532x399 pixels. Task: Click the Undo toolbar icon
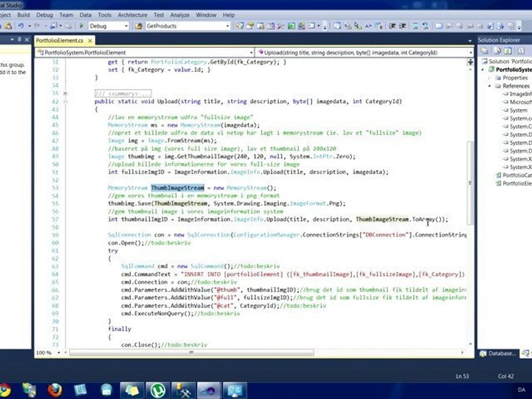pyautogui.click(x=21, y=26)
